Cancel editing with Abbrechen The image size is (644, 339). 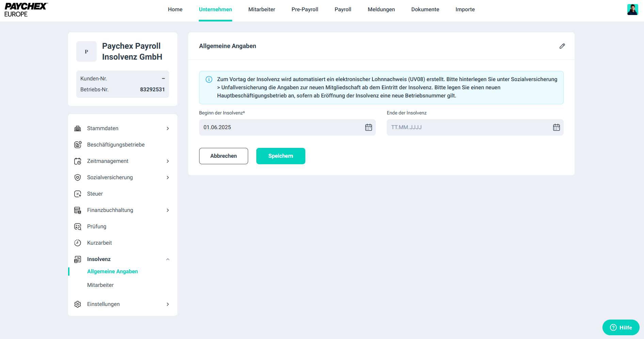223,156
